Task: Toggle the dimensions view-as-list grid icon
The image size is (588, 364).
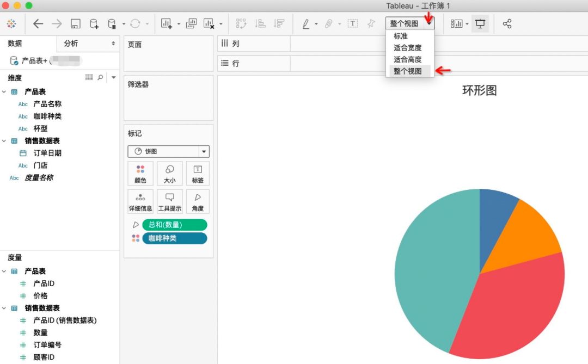Action: pos(89,78)
